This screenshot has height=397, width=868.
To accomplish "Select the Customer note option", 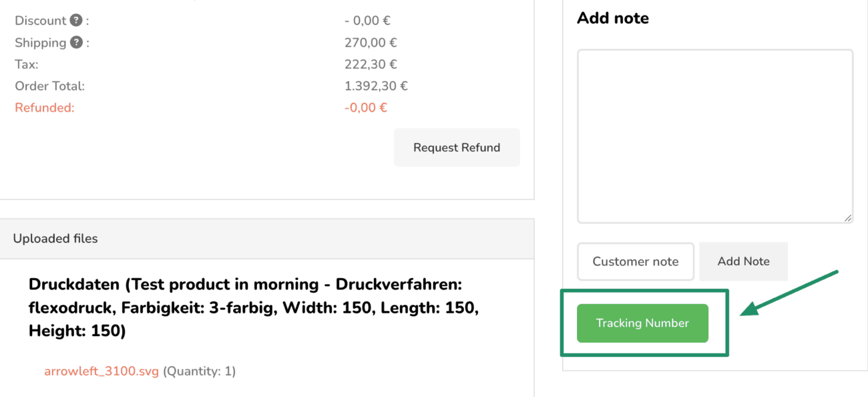I will click(636, 261).
